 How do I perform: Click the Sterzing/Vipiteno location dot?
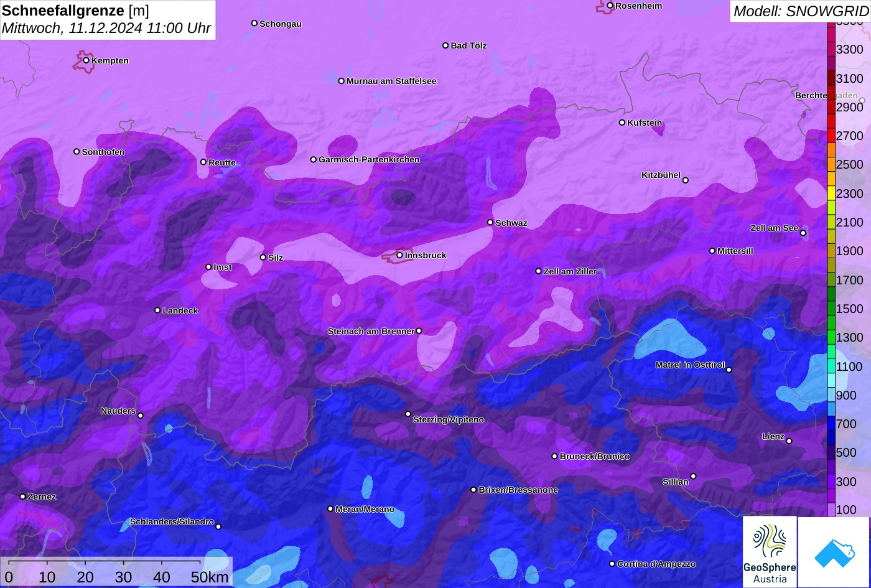click(x=408, y=414)
